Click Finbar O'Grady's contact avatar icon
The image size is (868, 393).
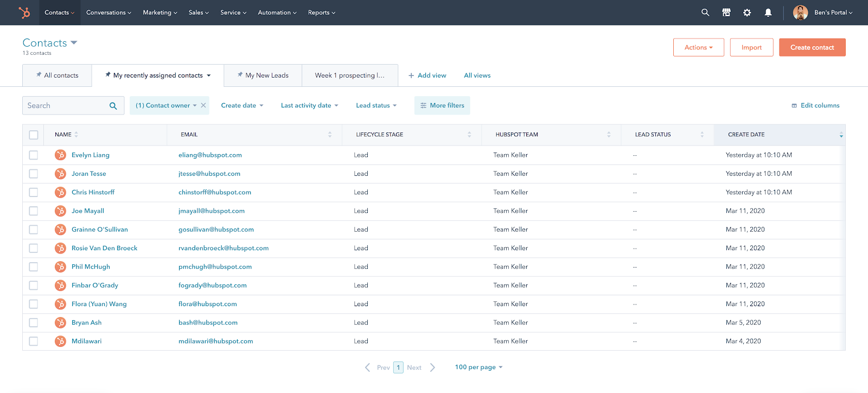click(60, 285)
